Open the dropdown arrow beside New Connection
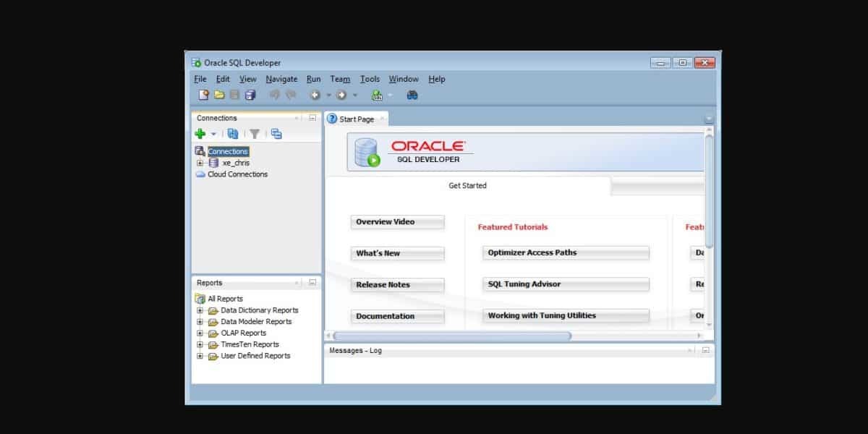Screen dimensions: 868x434 (x=213, y=134)
